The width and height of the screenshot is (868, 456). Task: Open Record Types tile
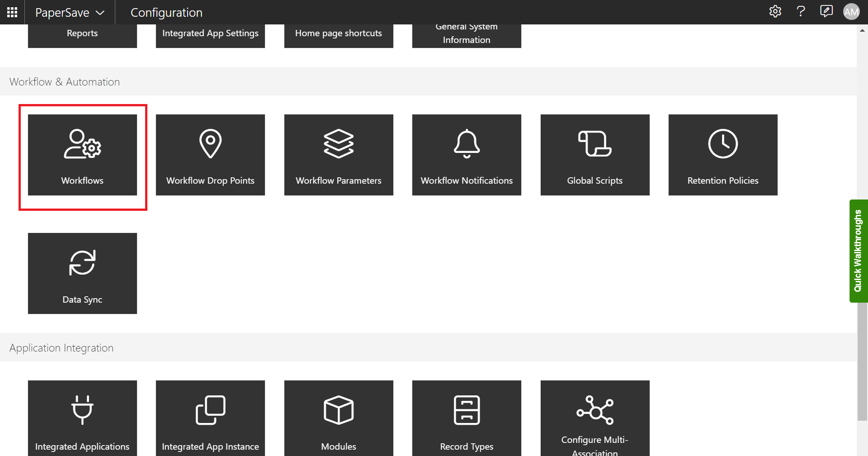[x=467, y=418]
